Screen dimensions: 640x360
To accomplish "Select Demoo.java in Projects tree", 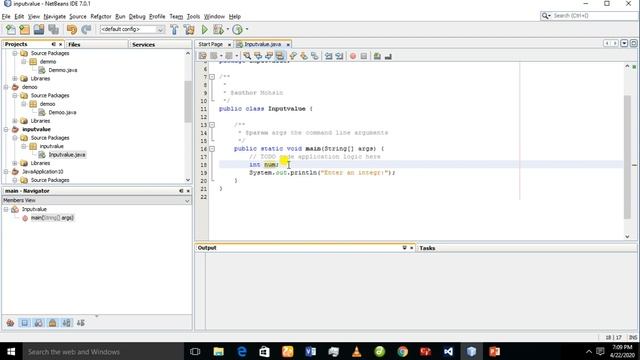I will click(x=62, y=112).
